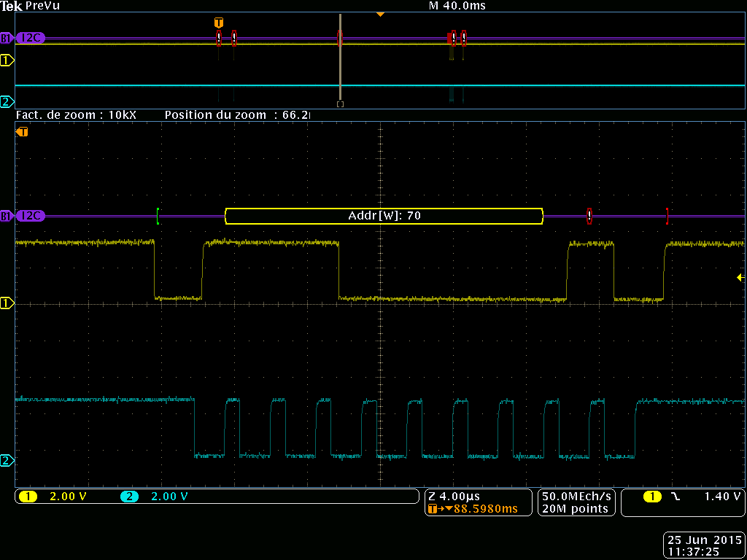Click the M 40.0ms timebase readout

457,6
